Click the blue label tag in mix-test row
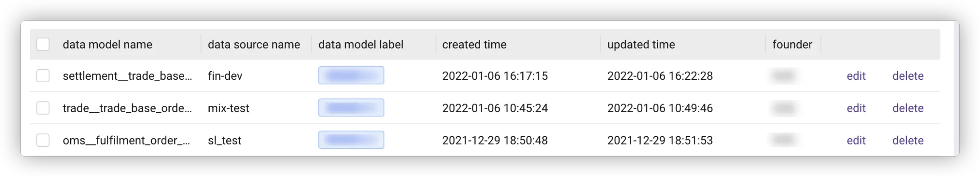 pyautogui.click(x=351, y=107)
